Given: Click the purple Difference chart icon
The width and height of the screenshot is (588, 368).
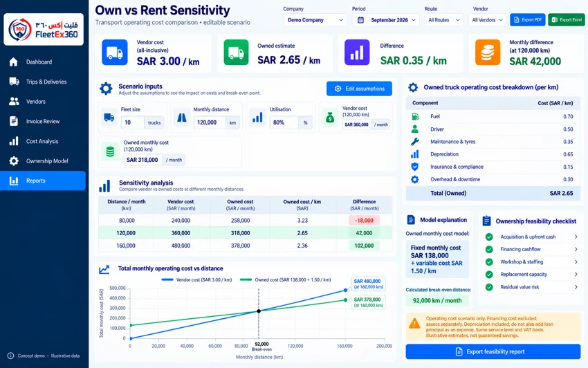Looking at the screenshot, I should coord(357,53).
